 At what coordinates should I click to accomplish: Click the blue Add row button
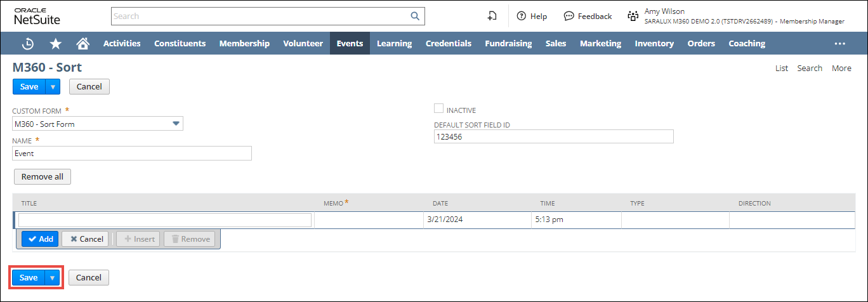(x=40, y=239)
